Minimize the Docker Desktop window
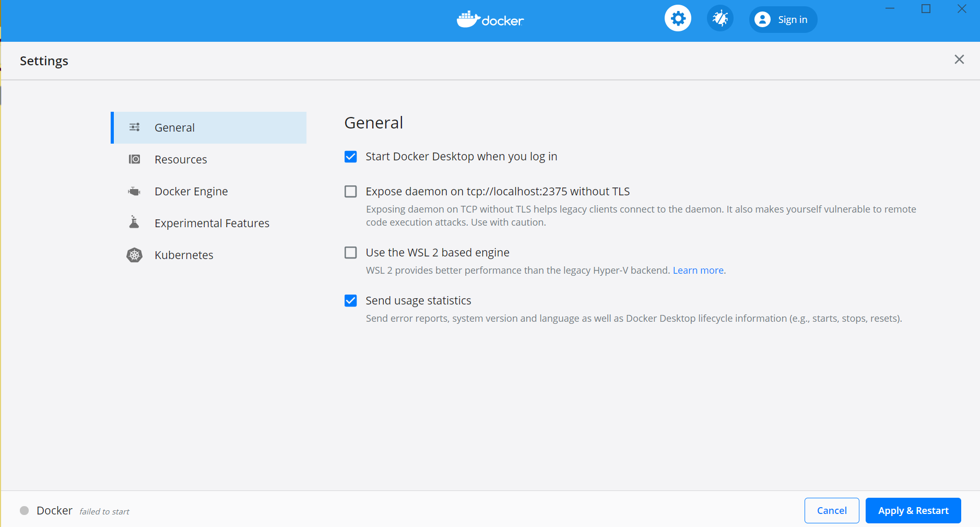This screenshot has width=980, height=527. pyautogui.click(x=890, y=8)
